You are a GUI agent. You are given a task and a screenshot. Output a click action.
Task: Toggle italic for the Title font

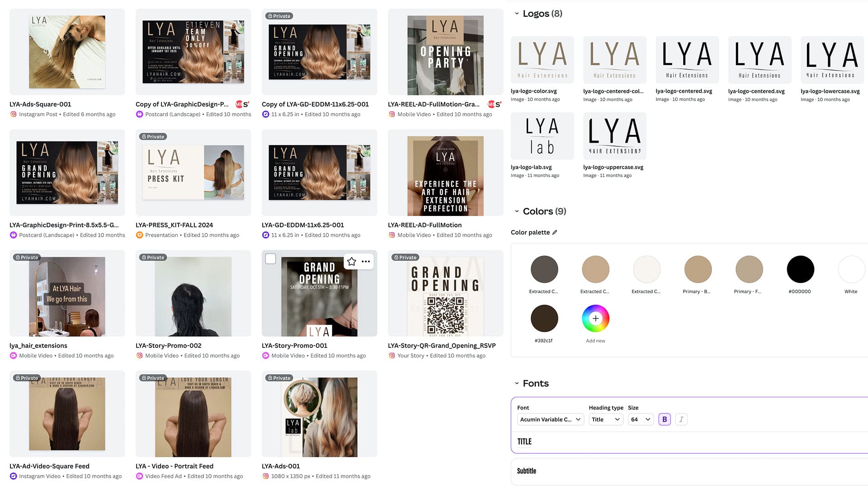(x=681, y=419)
